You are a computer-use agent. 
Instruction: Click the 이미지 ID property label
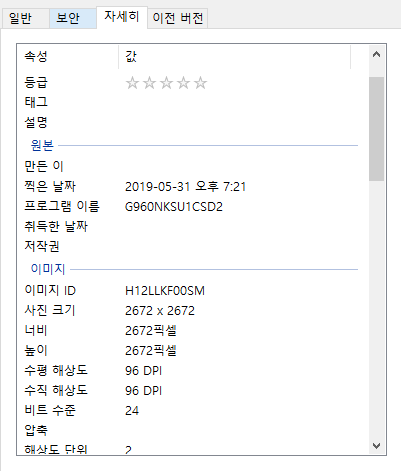click(50, 290)
